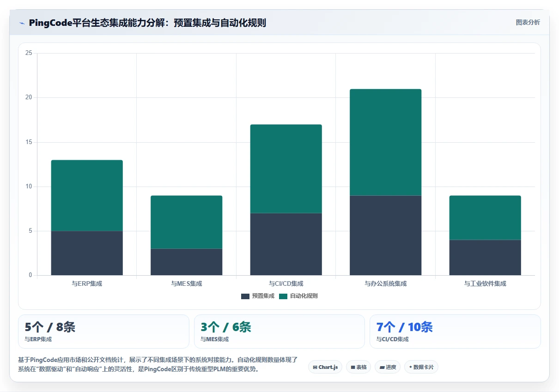The width and height of the screenshot is (559, 392).
Task: Click the 7个 / 10条 CI/CD stat card
Action: tap(455, 332)
